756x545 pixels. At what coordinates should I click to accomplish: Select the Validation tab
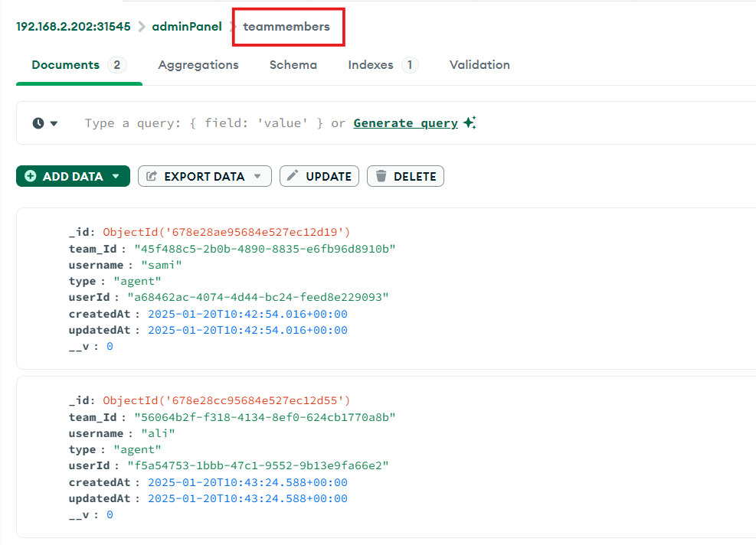click(x=479, y=65)
